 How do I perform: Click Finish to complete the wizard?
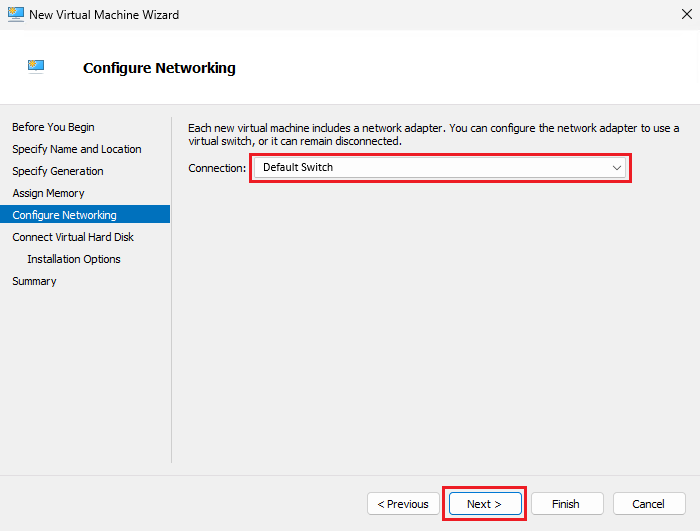566,504
